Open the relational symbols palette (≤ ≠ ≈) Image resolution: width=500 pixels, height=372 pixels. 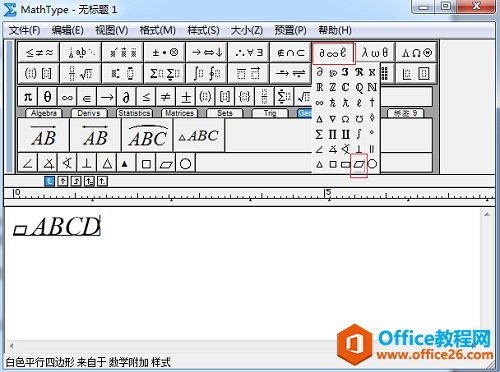pyautogui.click(x=39, y=52)
